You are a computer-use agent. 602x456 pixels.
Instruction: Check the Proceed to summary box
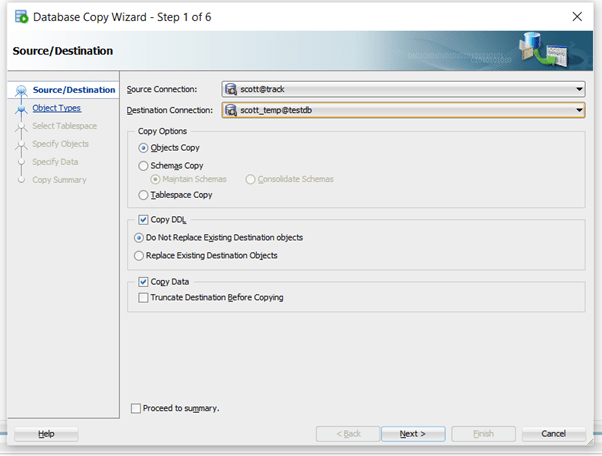click(136, 408)
